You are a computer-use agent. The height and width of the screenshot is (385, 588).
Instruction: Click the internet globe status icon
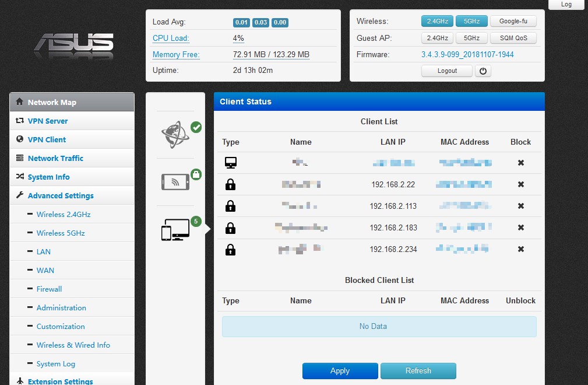[x=176, y=135]
